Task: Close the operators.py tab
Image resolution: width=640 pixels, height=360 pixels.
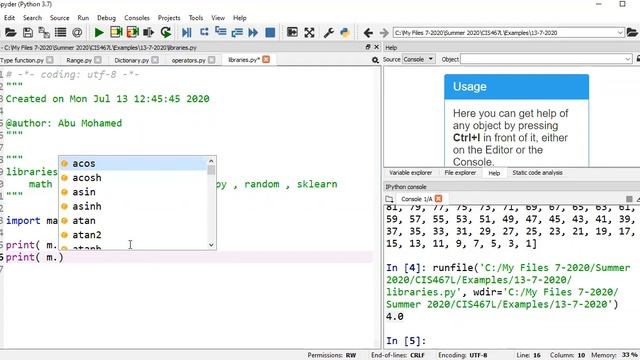Action: pyautogui.click(x=211, y=60)
